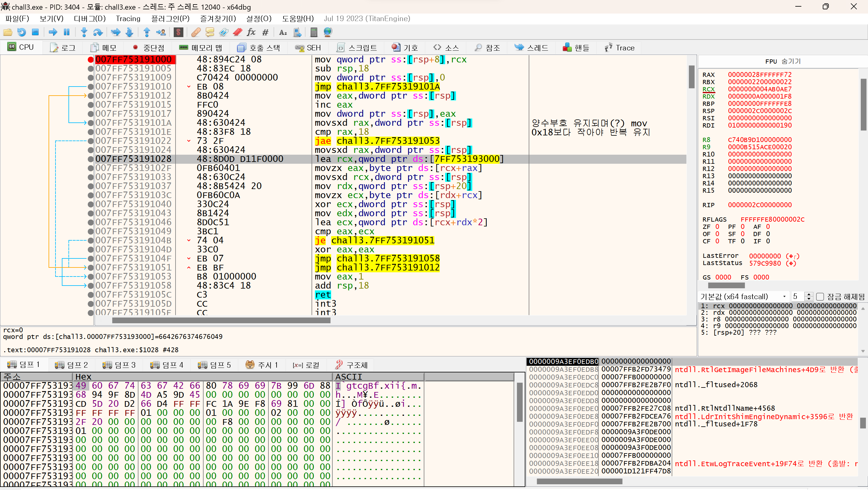Click the disassembly horizontal scrollbar thumb
Screen dimensions: 868x490
pos(221,321)
